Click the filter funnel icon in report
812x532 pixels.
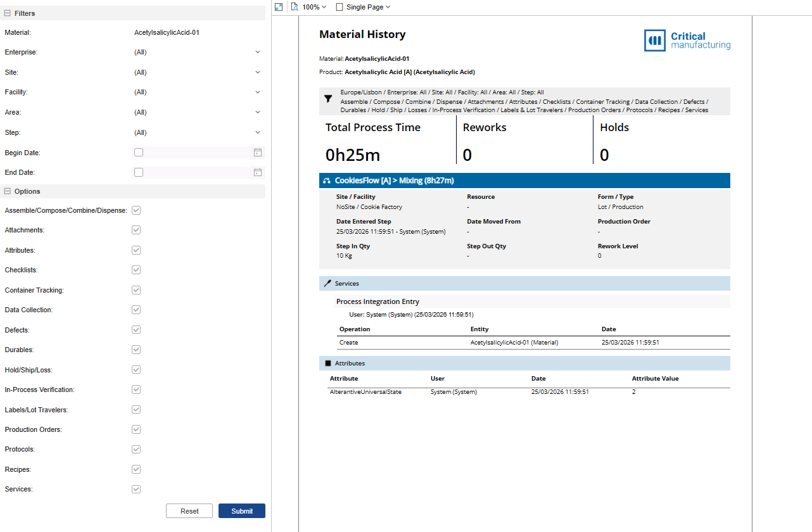click(328, 99)
